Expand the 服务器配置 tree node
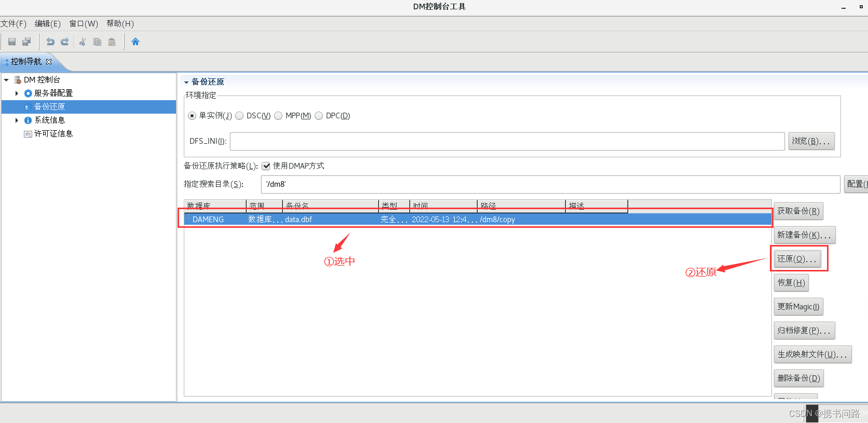 click(17, 93)
